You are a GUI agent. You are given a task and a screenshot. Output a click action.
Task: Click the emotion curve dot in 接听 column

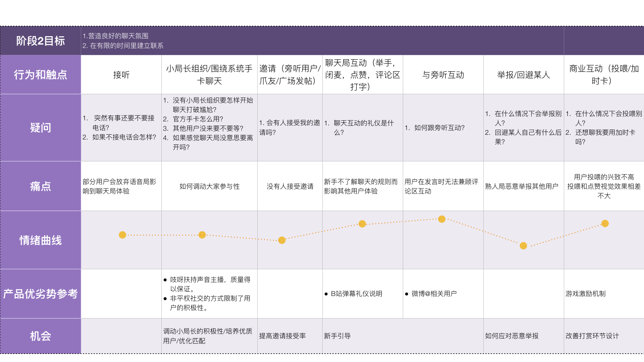coord(122,235)
